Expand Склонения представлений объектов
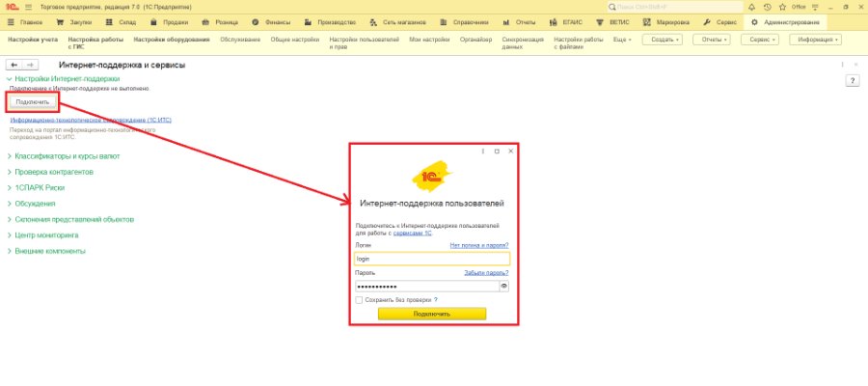 tap(70, 219)
